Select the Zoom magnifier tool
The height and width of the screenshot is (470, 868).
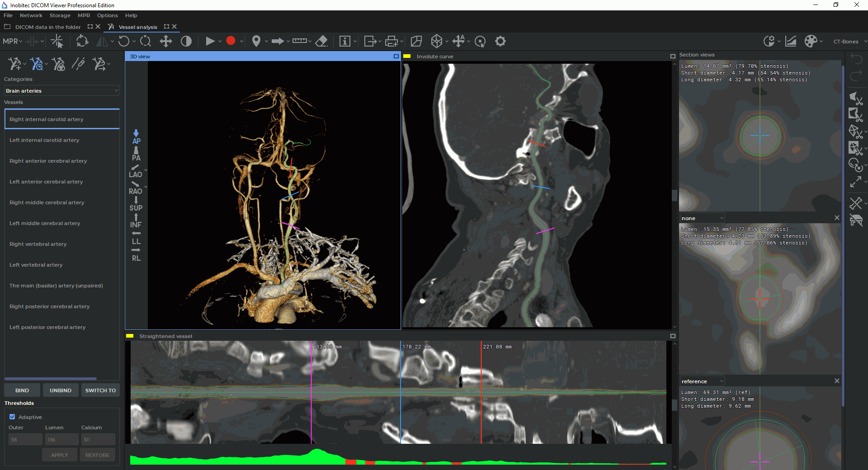pyautogui.click(x=146, y=41)
